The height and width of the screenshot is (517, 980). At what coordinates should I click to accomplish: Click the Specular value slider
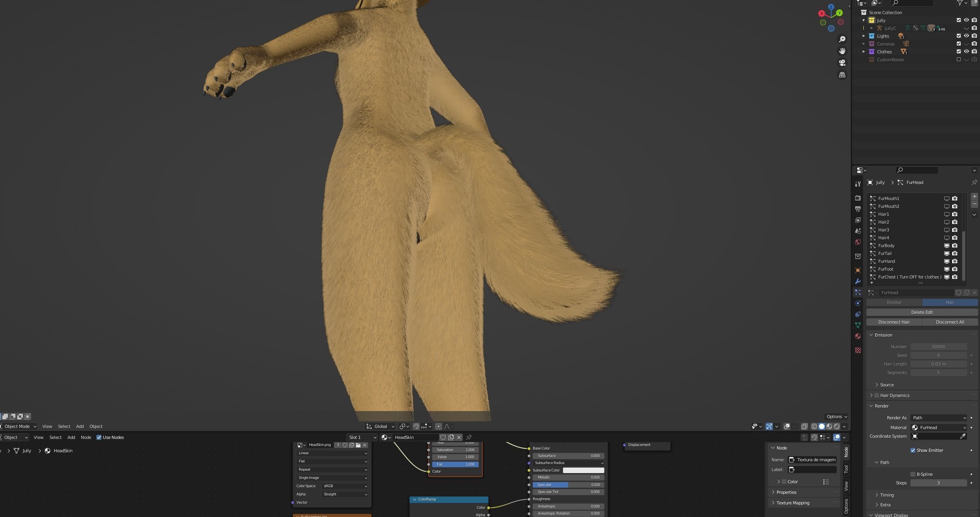click(x=569, y=485)
